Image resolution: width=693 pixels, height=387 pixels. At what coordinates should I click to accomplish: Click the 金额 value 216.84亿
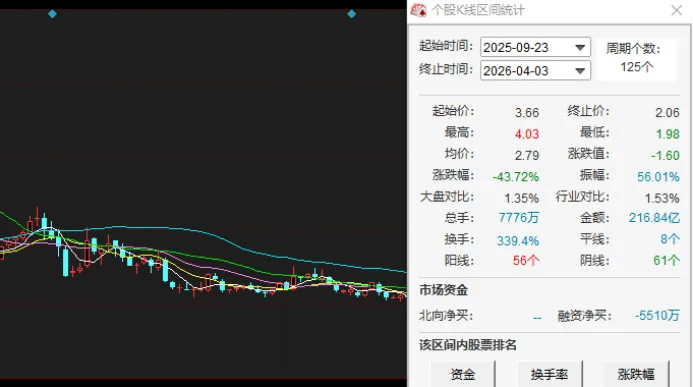pyautogui.click(x=655, y=218)
